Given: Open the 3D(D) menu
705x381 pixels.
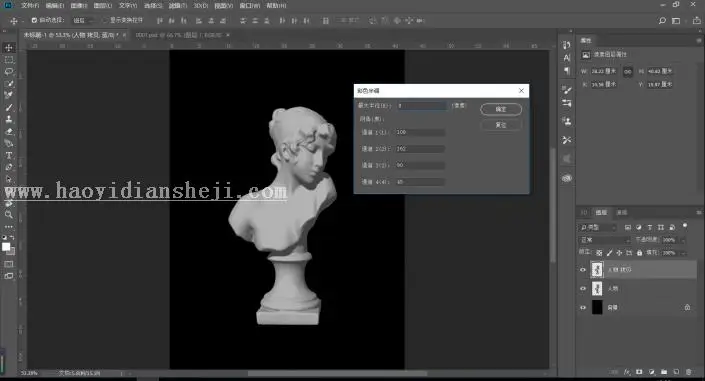Looking at the screenshot, I should (x=201, y=5).
